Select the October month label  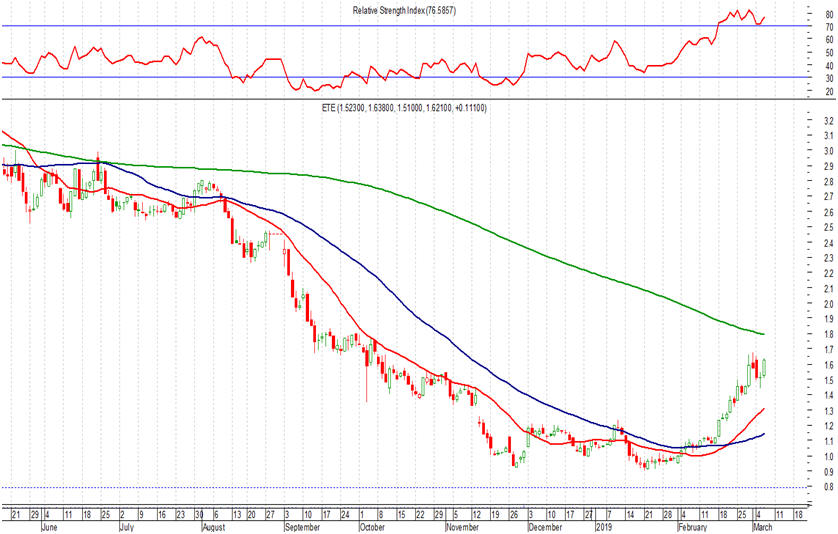click(372, 527)
